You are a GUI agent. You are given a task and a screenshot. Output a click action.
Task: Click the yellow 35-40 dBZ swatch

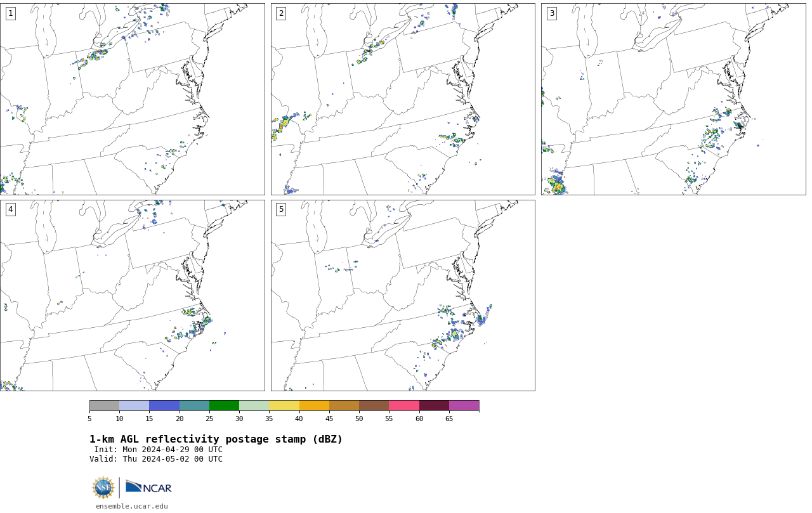pyautogui.click(x=284, y=406)
